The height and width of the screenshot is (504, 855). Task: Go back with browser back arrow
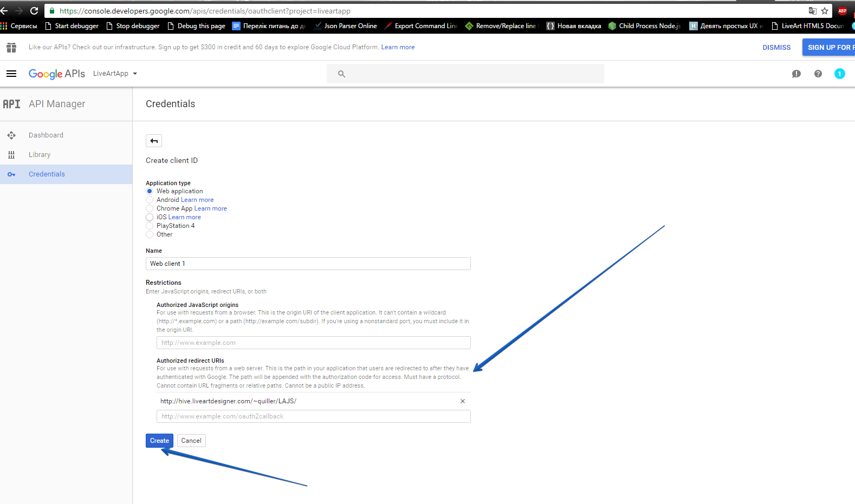click(x=4, y=11)
